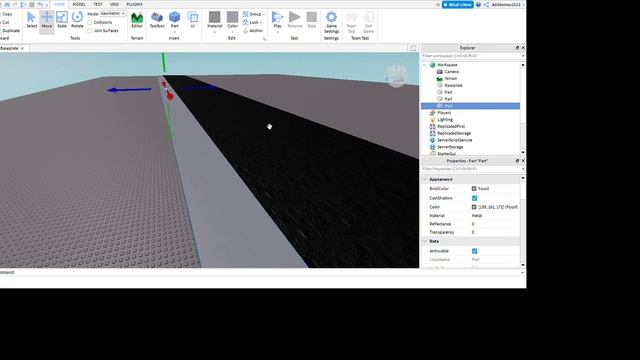Viewport: 640px width, 360px height.
Task: Open the Toolbox panel
Action: pos(157,20)
